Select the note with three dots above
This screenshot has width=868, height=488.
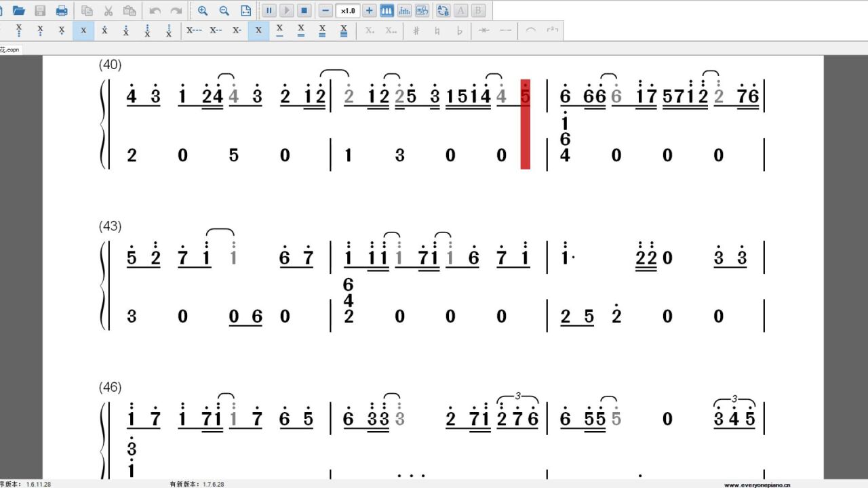coord(147,30)
